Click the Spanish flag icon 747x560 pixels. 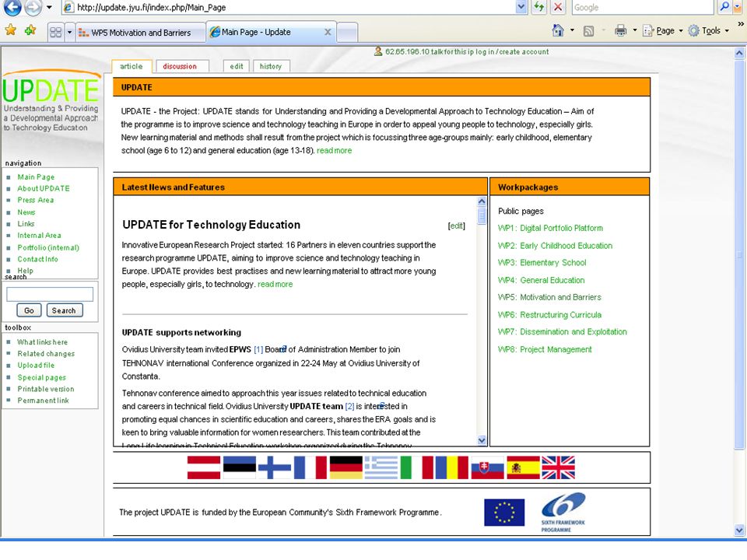[523, 467]
